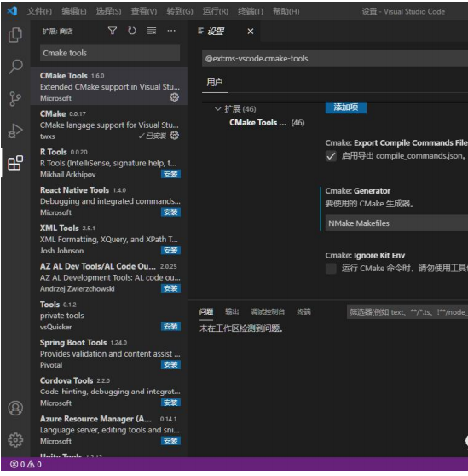Click the VS Code logo icon
Screen dimensions: 468x476
pyautogui.click(x=12, y=11)
